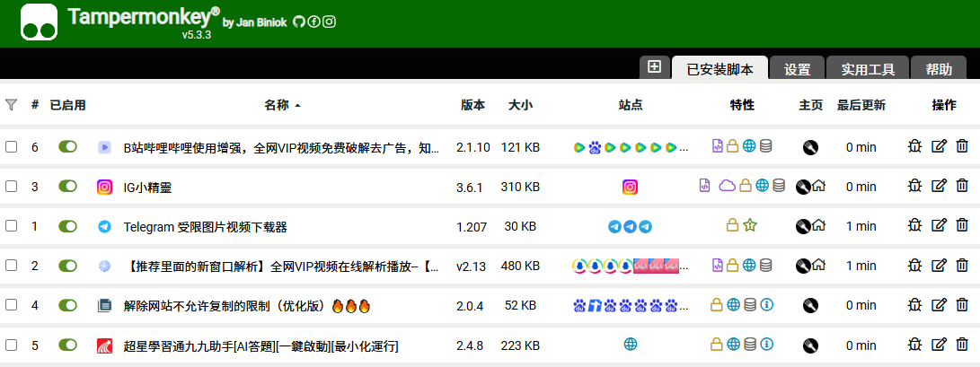The image size is (980, 367).
Task: Disable the Telegram downloader script toggle
Action: [67, 226]
